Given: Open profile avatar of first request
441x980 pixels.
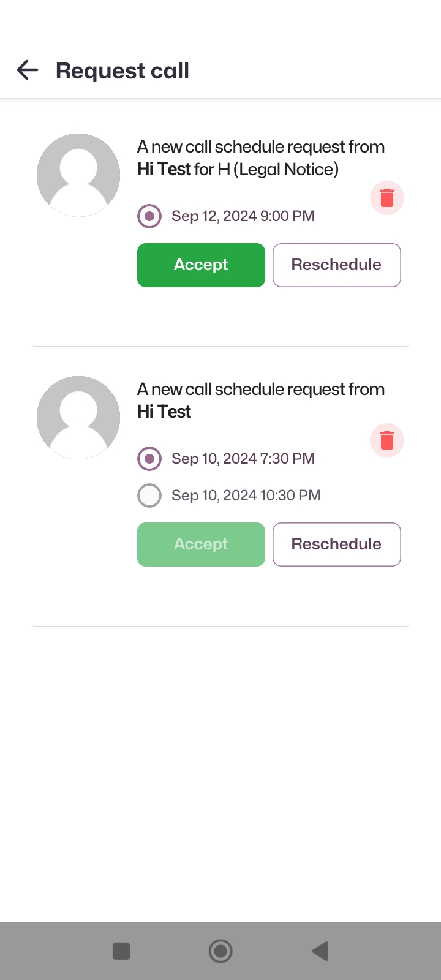Looking at the screenshot, I should 78,175.
